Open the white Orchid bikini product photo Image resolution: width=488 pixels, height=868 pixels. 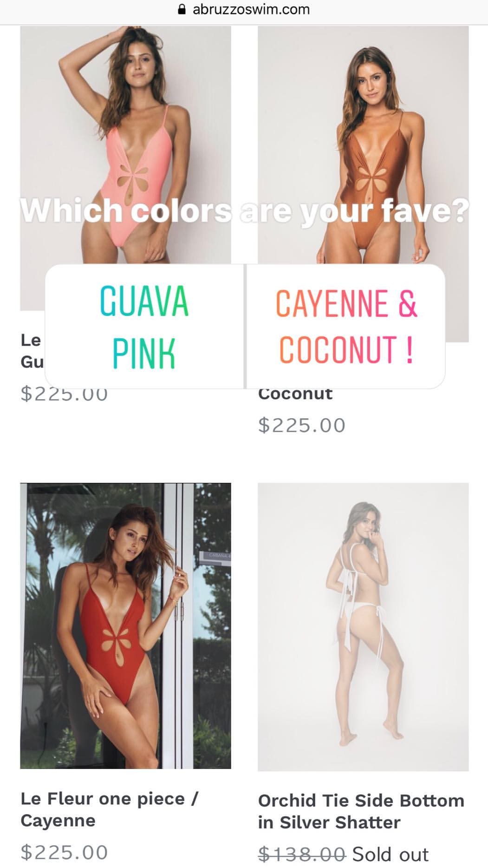pyautogui.click(x=363, y=627)
